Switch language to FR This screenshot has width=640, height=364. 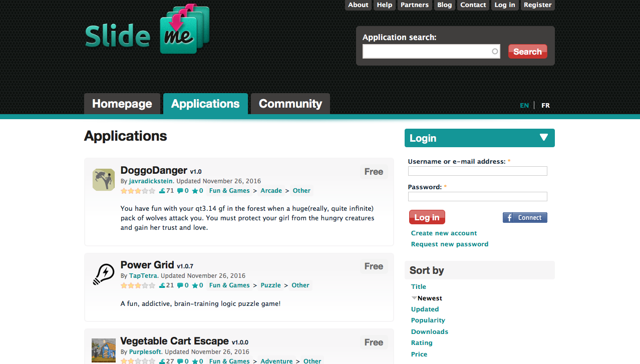[x=545, y=106]
